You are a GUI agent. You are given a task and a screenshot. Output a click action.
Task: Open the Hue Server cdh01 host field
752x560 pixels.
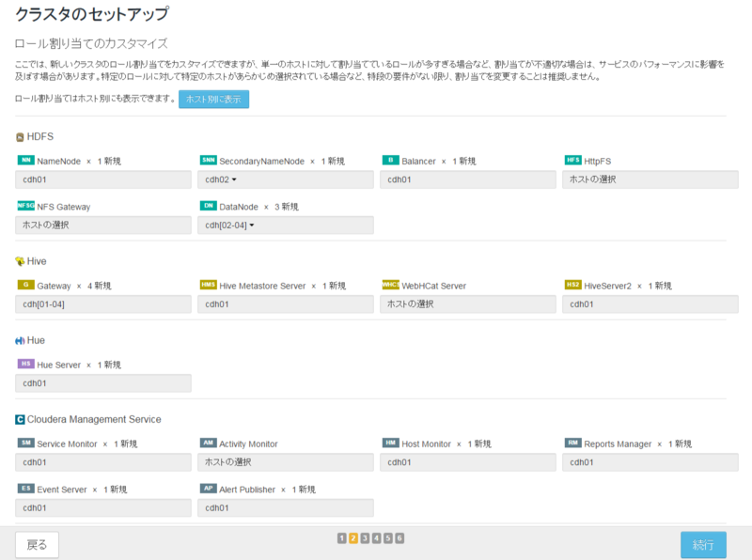click(103, 383)
